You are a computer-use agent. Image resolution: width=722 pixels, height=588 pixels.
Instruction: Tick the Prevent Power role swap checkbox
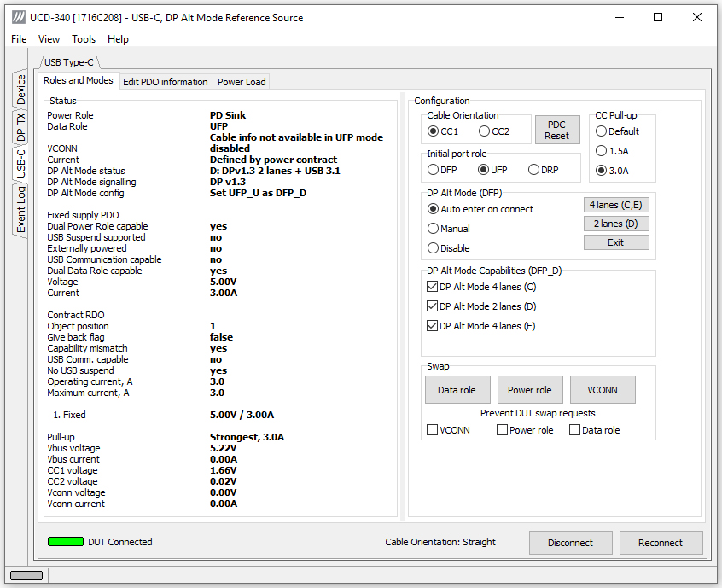tap(502, 429)
